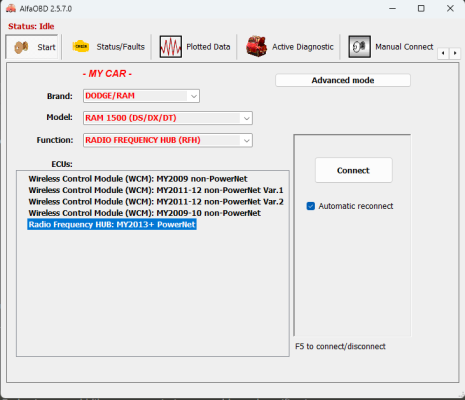
Task: Toggle the Automatic reconnect checkbox
Action: tap(311, 206)
